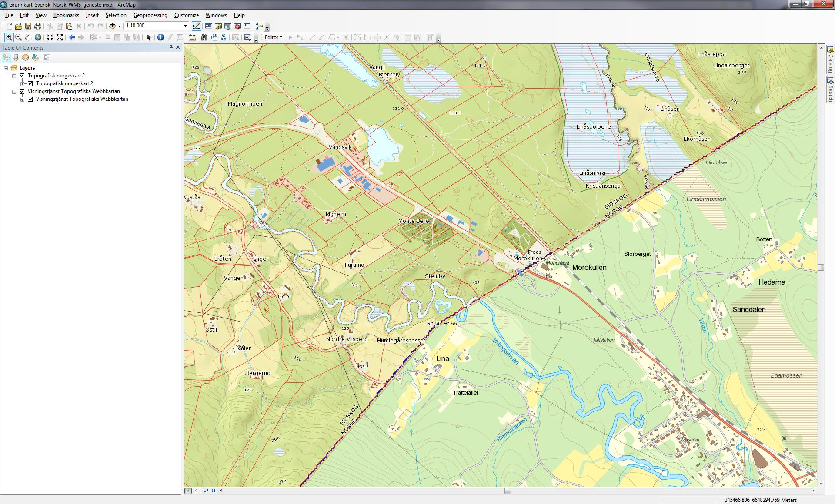Viewport: 835px width, 504px height.
Task: Activate the Identify tool
Action: [x=160, y=37]
